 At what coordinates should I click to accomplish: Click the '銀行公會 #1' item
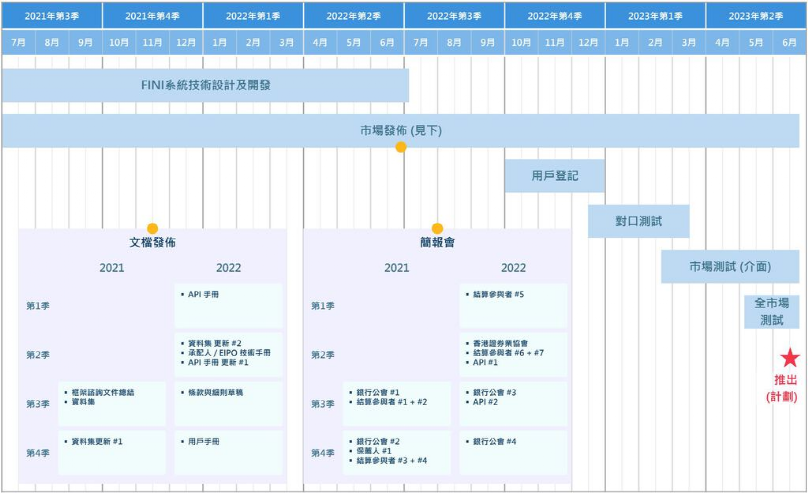point(378,393)
